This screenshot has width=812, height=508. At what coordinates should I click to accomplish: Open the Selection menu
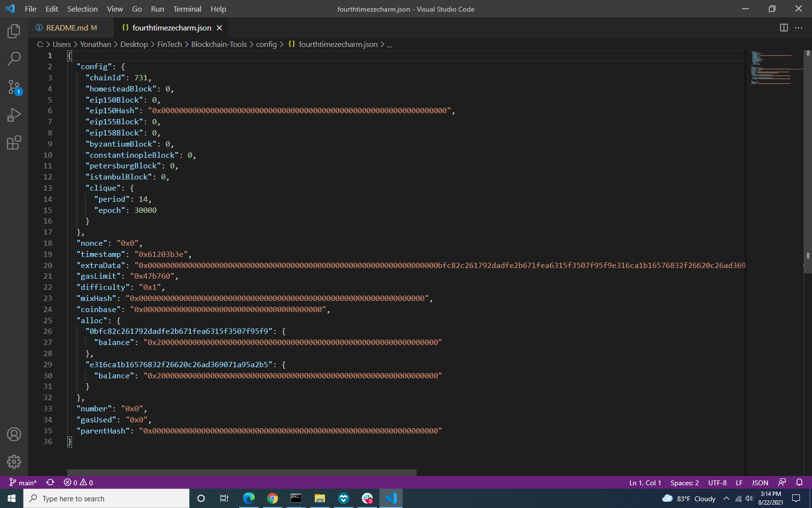pos(82,9)
